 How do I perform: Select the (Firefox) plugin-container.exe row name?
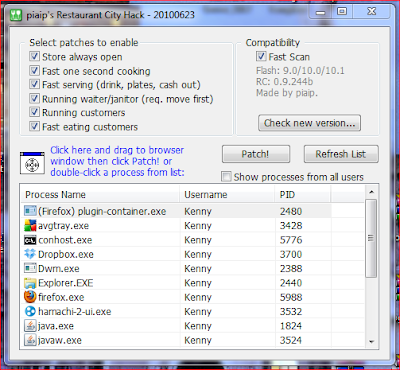point(102,211)
